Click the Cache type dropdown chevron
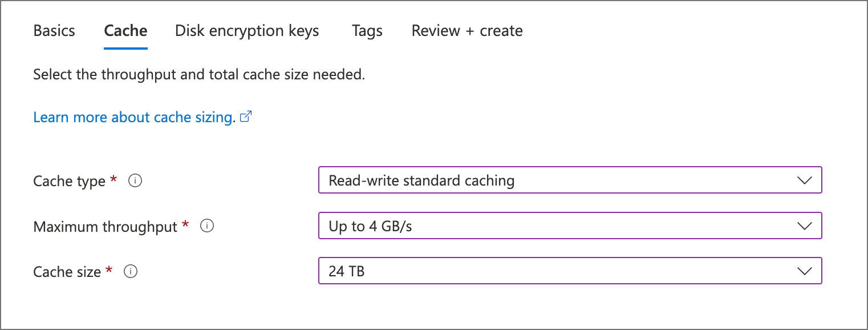 pyautogui.click(x=805, y=180)
